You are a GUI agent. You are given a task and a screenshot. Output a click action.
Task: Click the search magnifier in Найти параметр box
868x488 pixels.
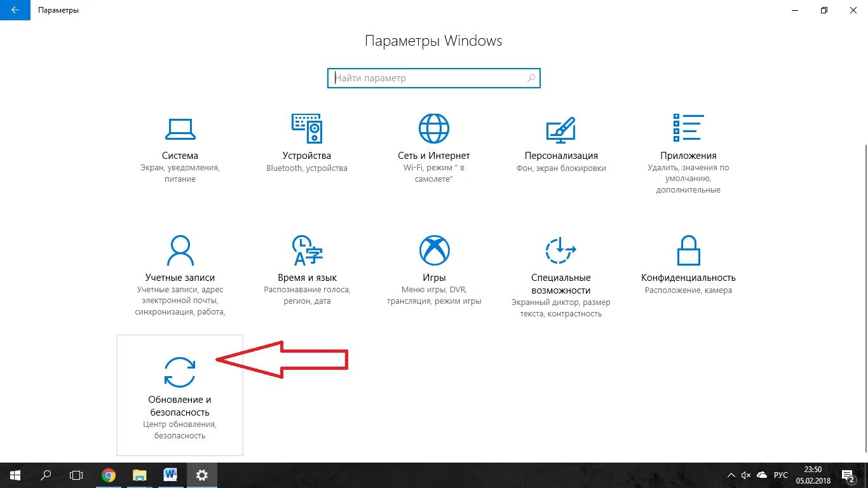click(531, 78)
